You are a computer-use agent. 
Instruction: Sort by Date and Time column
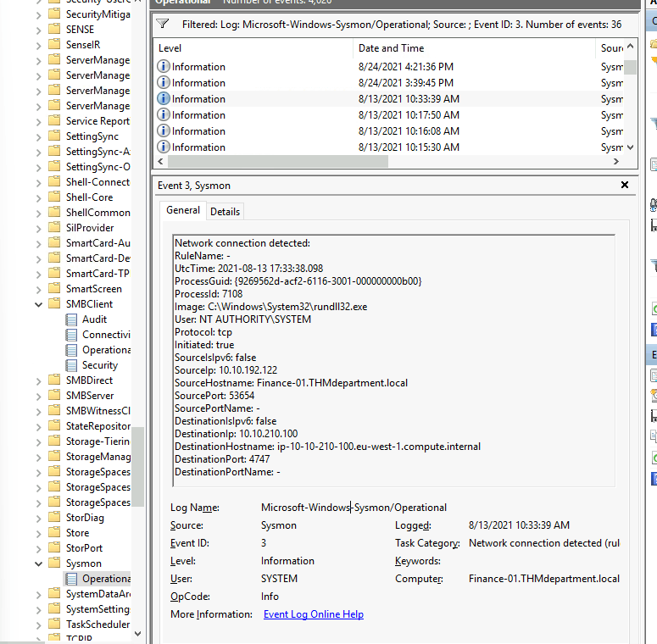pos(474,48)
